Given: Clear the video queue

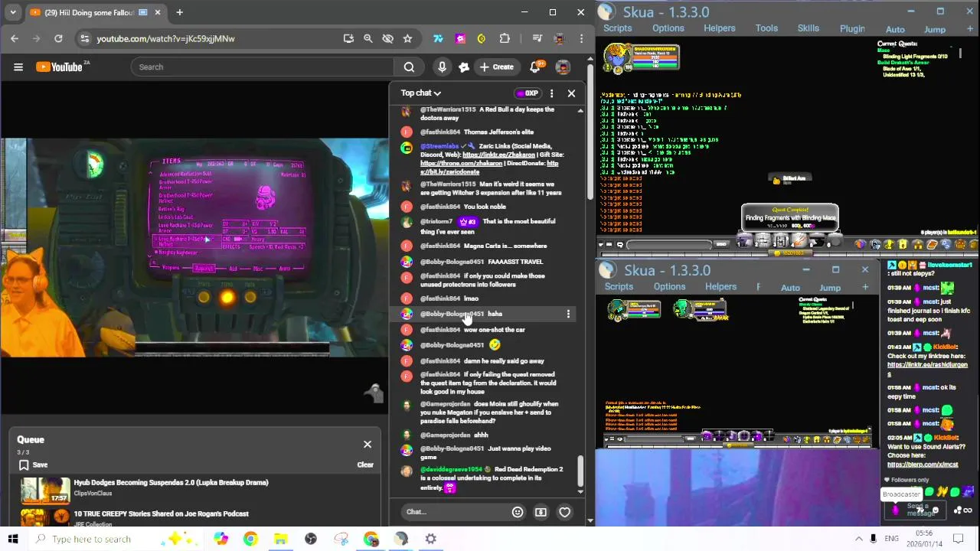Looking at the screenshot, I should (x=365, y=465).
